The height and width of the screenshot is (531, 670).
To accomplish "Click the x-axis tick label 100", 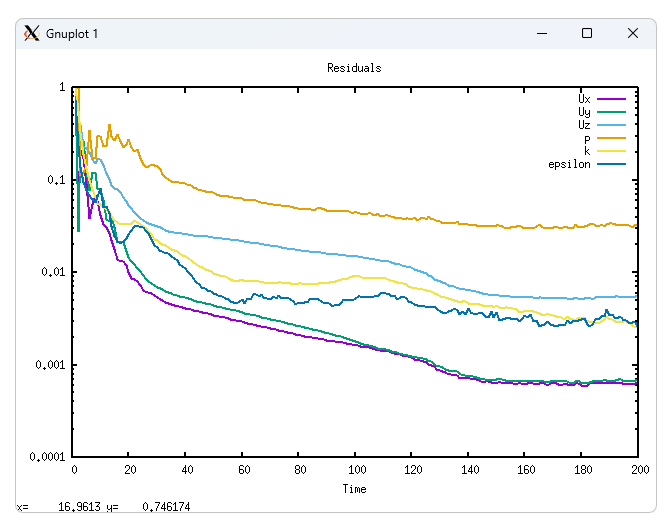I will click(x=357, y=470).
